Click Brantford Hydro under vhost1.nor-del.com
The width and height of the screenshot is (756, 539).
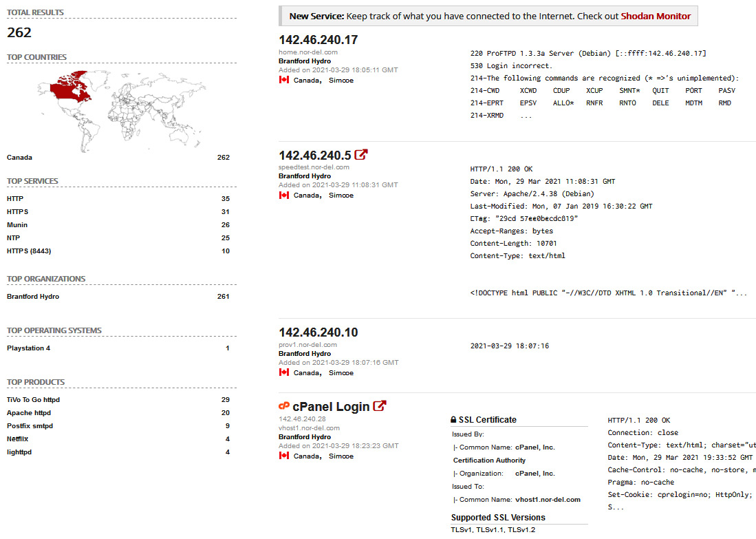click(305, 436)
